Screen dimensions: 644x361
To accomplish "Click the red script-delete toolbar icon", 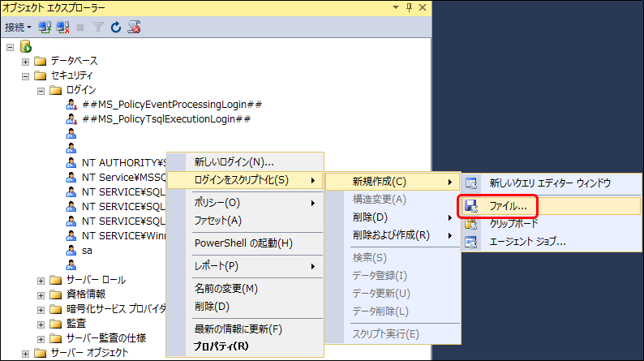I will [135, 27].
